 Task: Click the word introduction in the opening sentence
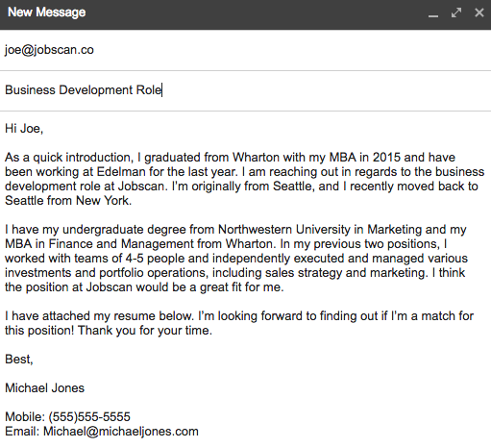point(99,158)
